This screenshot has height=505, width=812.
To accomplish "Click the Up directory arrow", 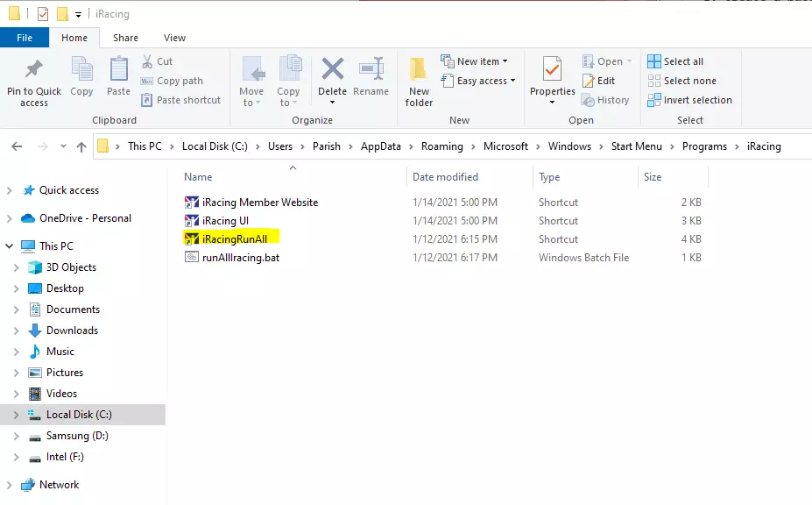I will pyautogui.click(x=81, y=146).
